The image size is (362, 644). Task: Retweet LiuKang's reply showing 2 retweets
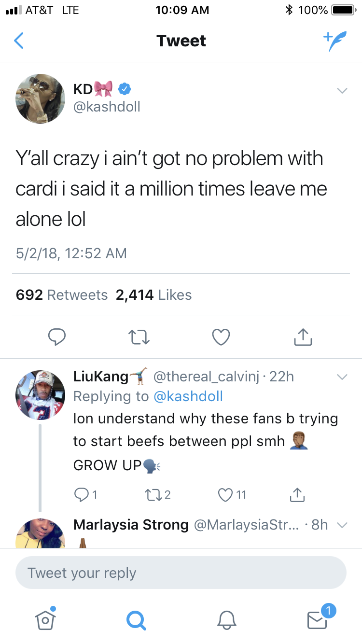coord(152,494)
